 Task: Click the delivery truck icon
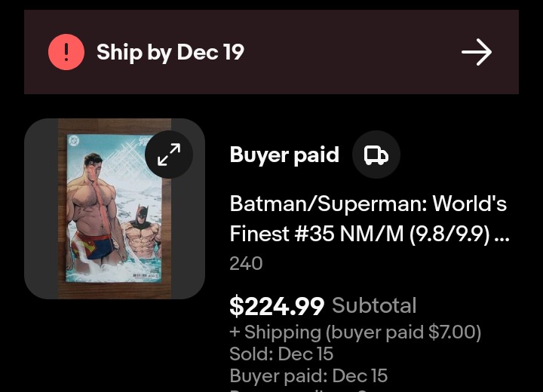click(376, 155)
